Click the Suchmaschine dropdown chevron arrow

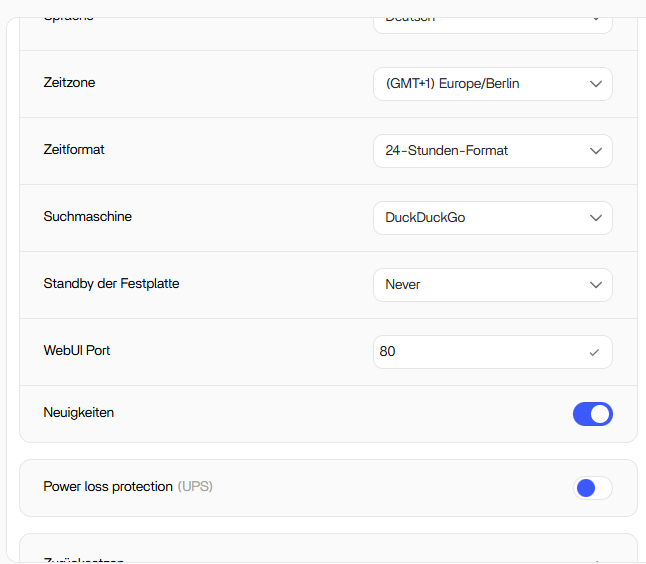point(596,218)
